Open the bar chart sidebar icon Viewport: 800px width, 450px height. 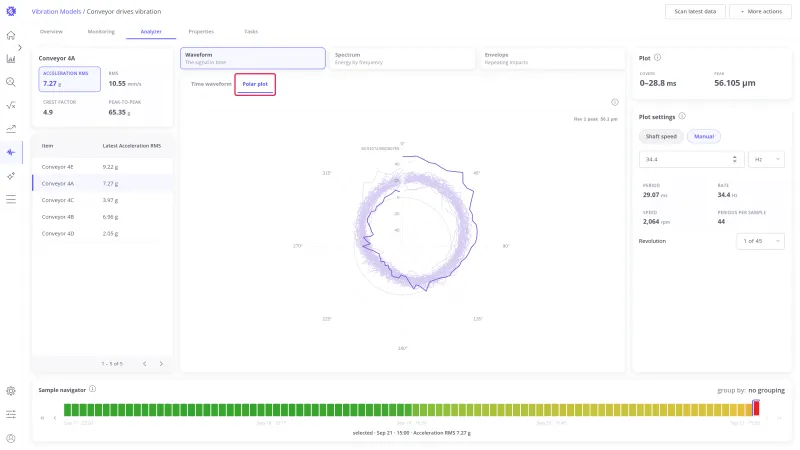coord(11,59)
